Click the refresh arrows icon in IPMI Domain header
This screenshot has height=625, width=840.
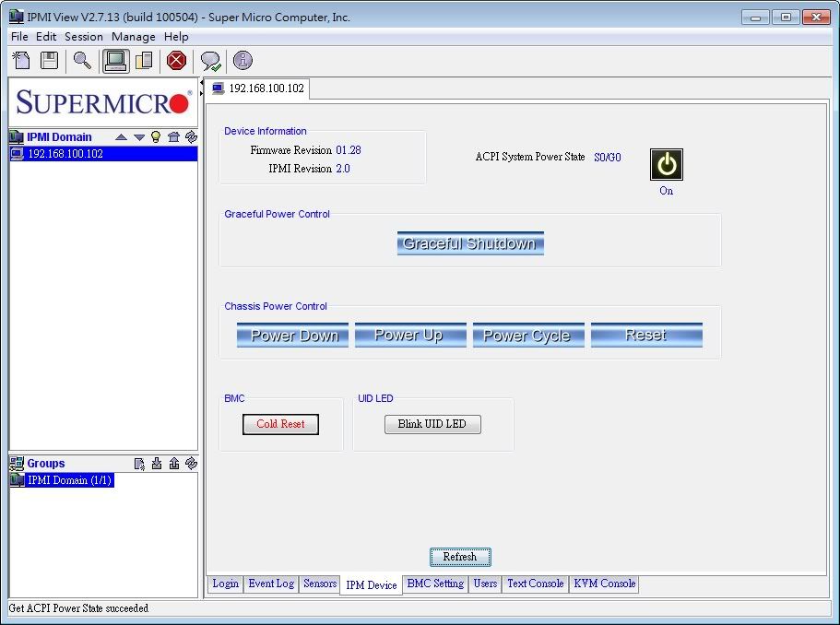[x=191, y=137]
